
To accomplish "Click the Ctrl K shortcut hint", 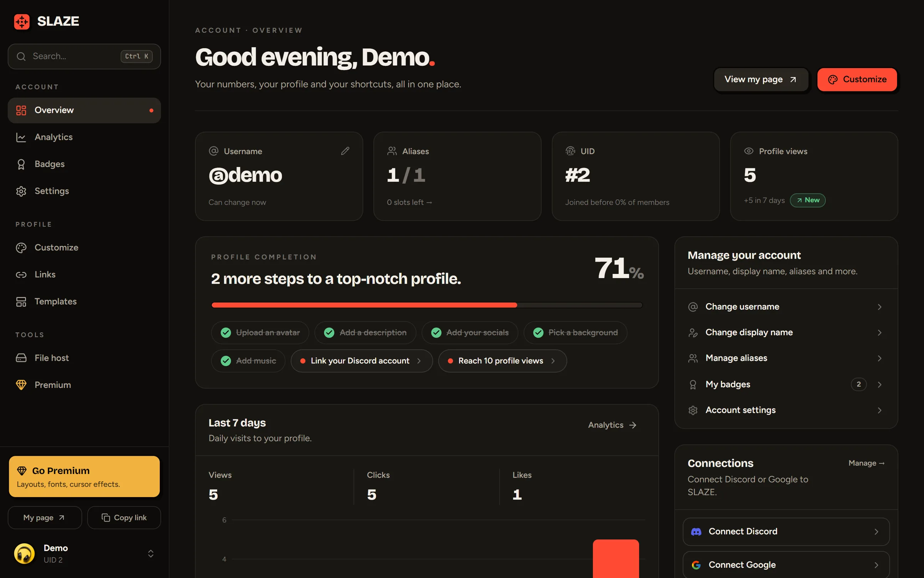I will [137, 56].
